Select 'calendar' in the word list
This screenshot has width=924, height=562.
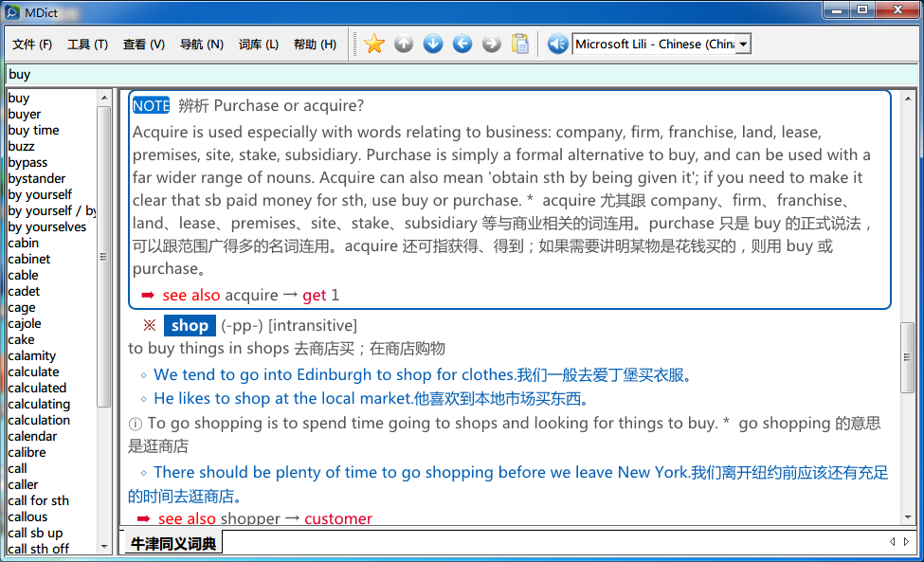click(x=32, y=436)
